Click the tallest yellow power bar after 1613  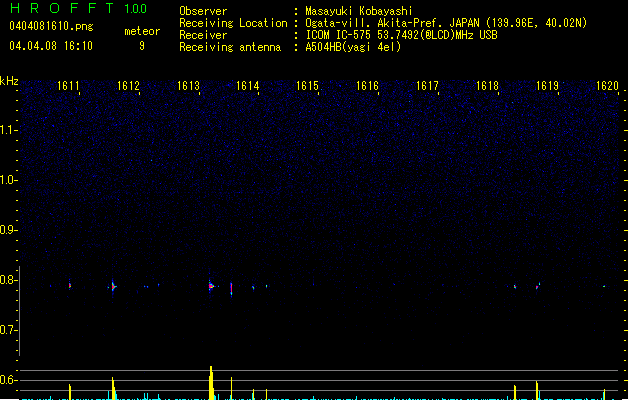click(211, 383)
